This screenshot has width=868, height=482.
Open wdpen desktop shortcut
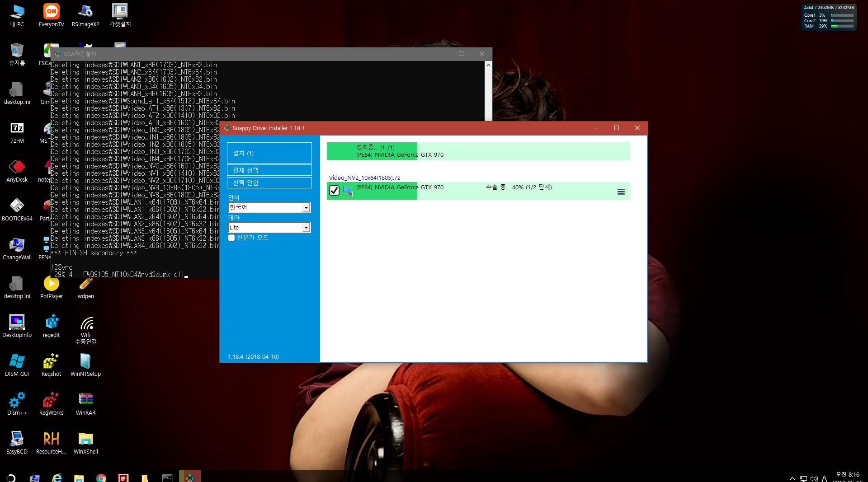[x=85, y=287]
